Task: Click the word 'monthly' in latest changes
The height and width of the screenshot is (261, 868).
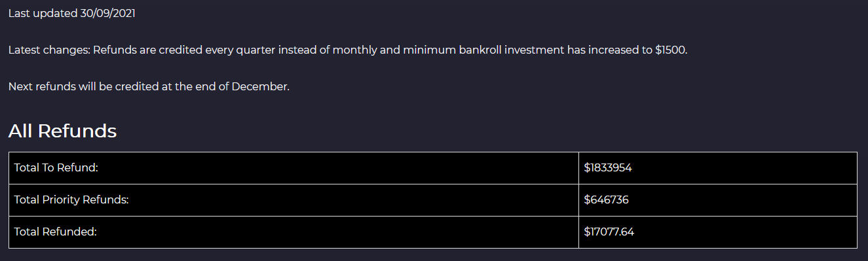Action: (x=354, y=50)
